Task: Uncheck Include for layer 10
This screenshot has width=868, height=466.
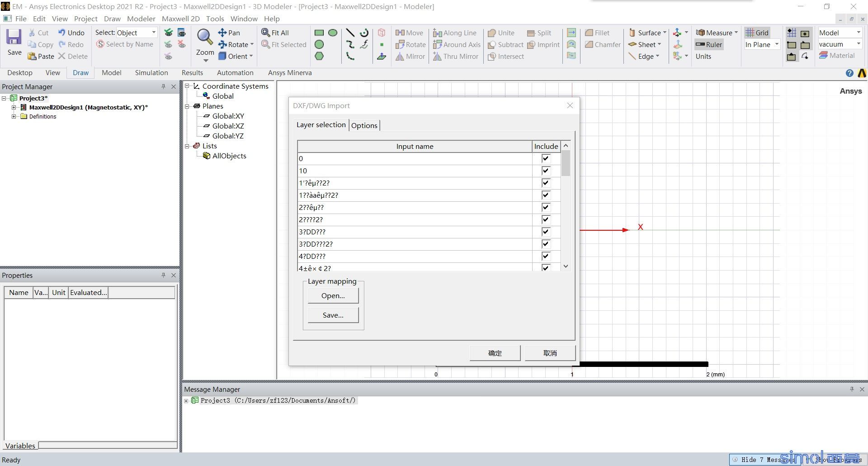Action: (x=546, y=171)
